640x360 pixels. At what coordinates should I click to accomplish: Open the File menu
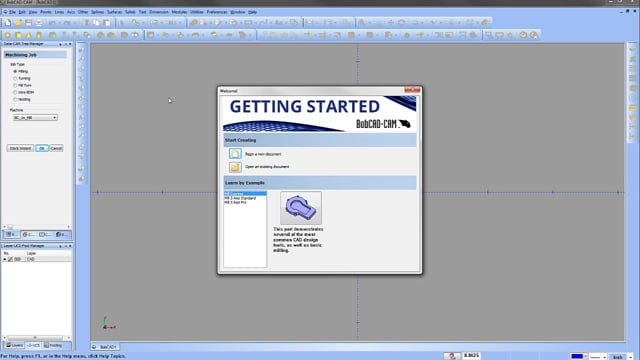[12, 12]
